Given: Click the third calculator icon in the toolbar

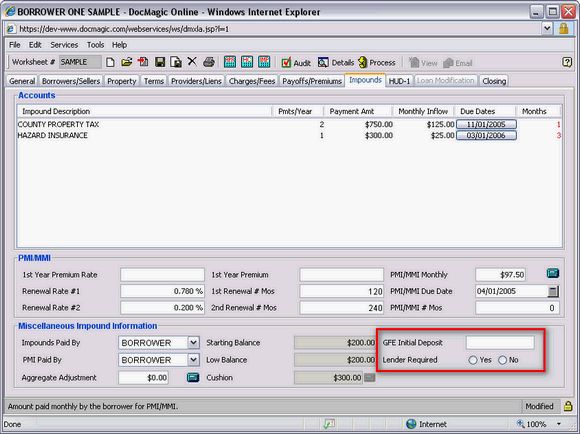Looking at the screenshot, I should pyautogui.click(x=264, y=62).
